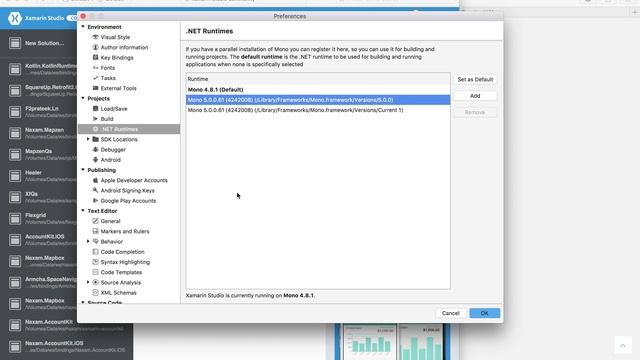Collapse the Environment section
The width and height of the screenshot is (640, 360).
(x=83, y=27)
